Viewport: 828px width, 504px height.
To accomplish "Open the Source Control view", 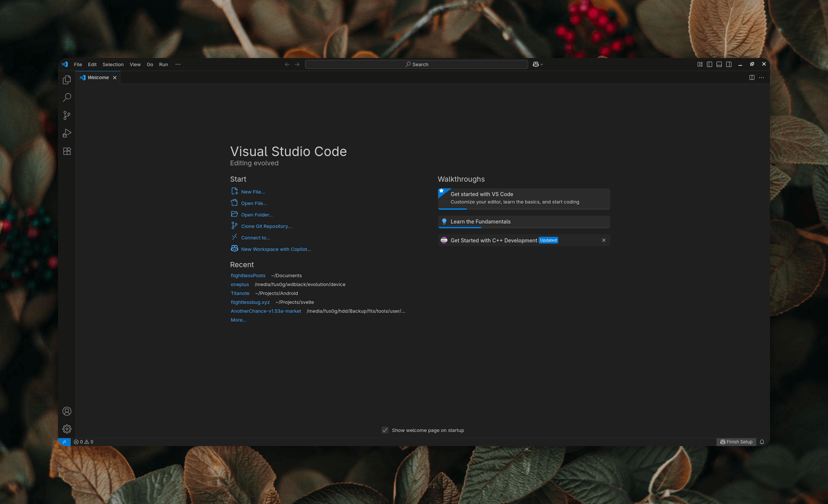I will coord(67,115).
